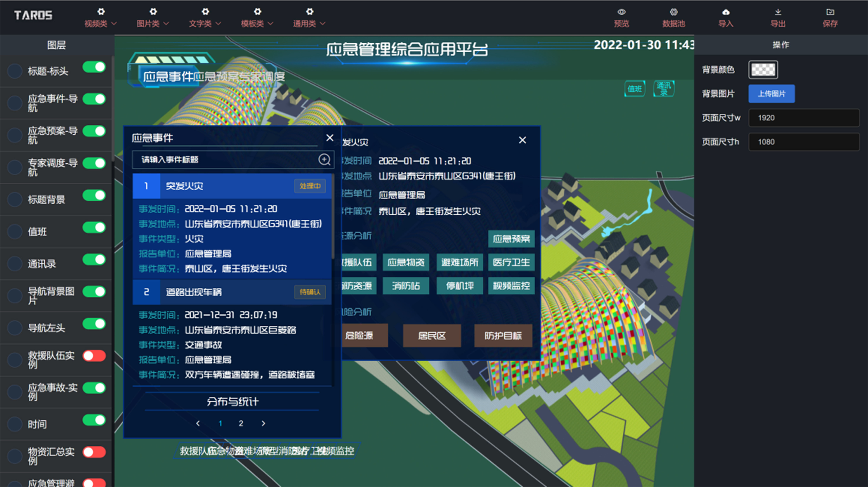This screenshot has width=868, height=487.
Task: Disable the 应急预案-导航 layer switch
Action: pyautogui.click(x=94, y=131)
